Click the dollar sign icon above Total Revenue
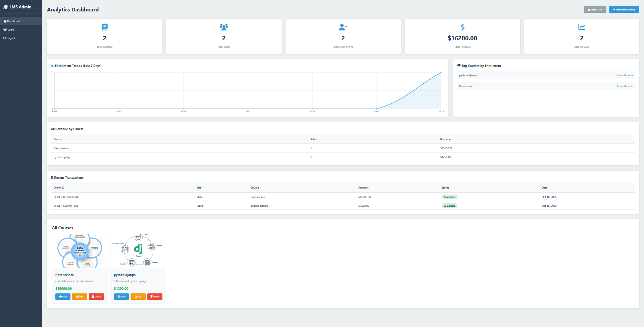The width and height of the screenshot is (644, 327). pos(462,27)
